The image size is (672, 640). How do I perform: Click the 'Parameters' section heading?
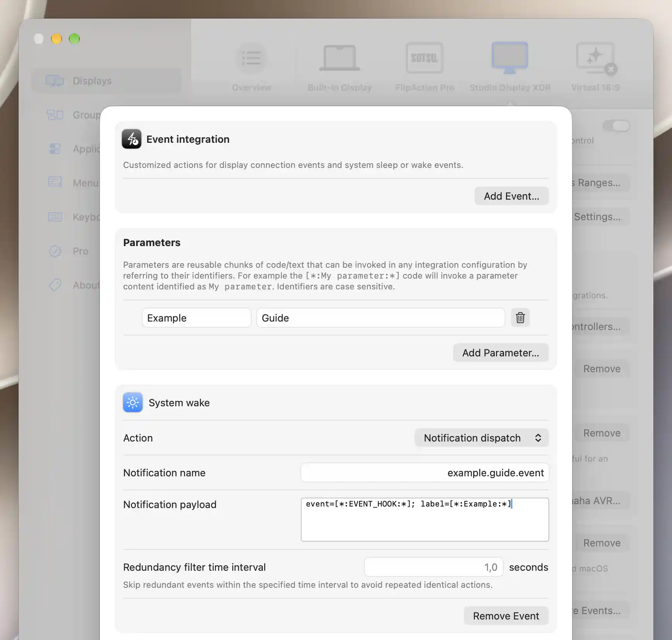coord(152,243)
